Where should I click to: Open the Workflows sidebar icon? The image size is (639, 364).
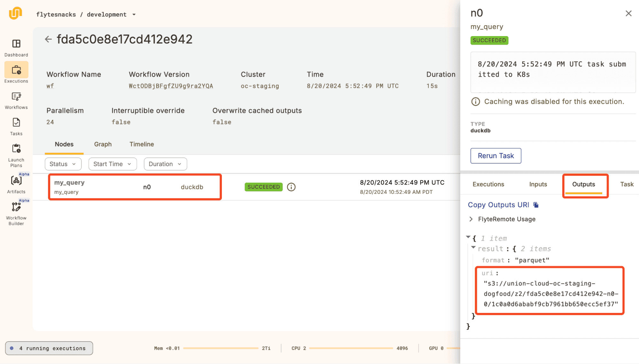tap(16, 97)
